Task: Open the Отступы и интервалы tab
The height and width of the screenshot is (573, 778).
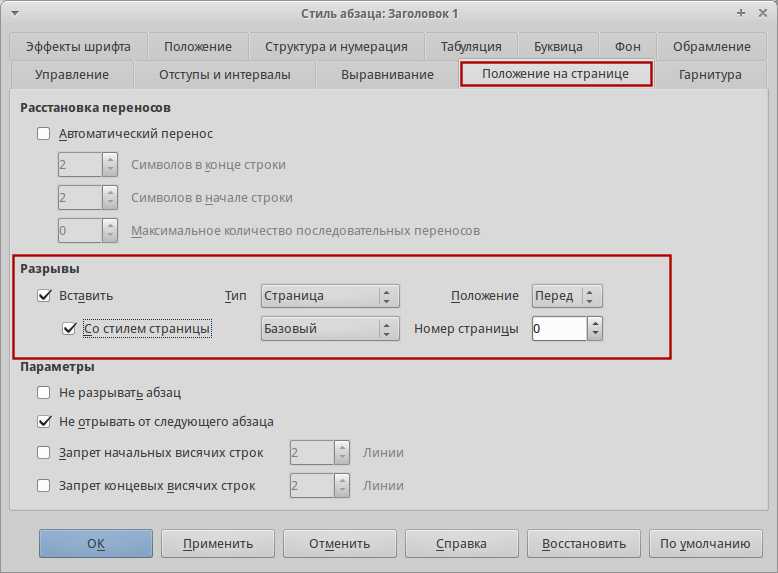Action: 225,75
